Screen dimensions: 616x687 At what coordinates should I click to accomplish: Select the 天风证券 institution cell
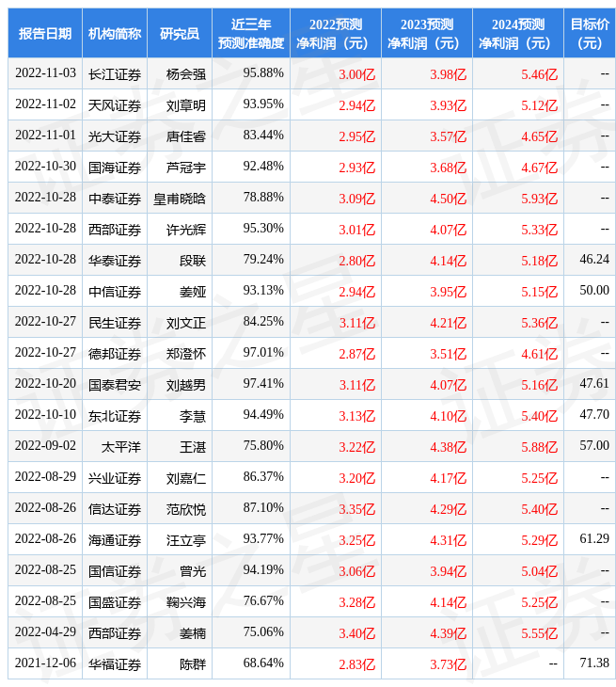pyautogui.click(x=115, y=105)
